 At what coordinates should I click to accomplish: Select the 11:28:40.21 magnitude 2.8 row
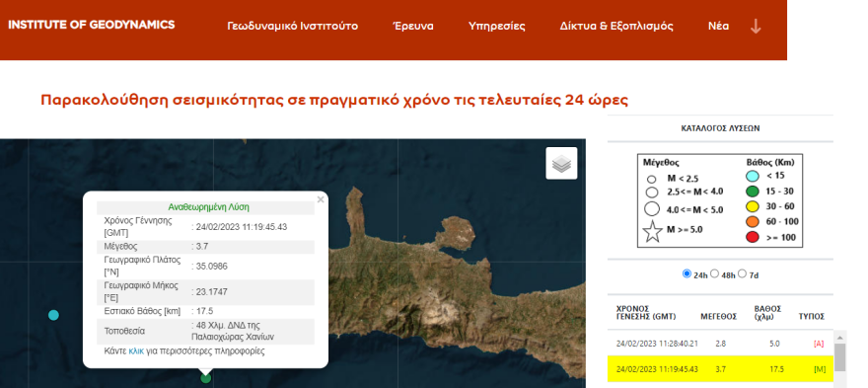coord(721,344)
